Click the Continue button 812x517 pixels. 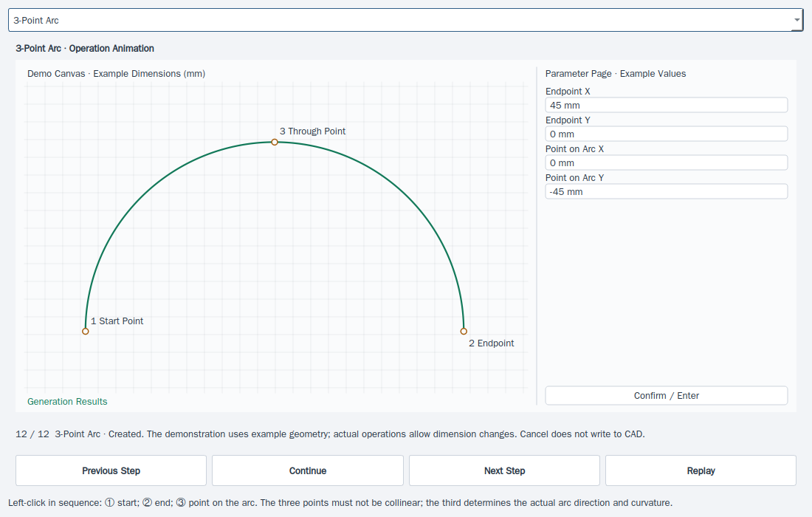(308, 470)
